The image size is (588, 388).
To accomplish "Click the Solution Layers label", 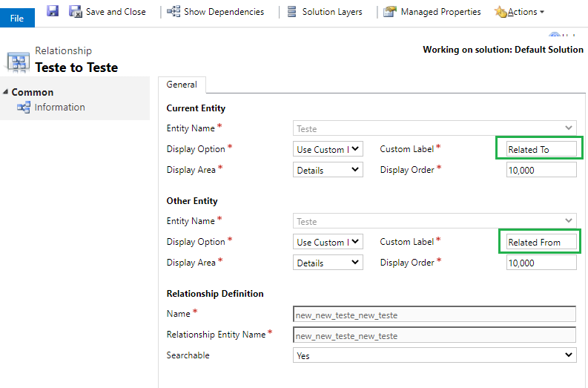I will (x=332, y=12).
